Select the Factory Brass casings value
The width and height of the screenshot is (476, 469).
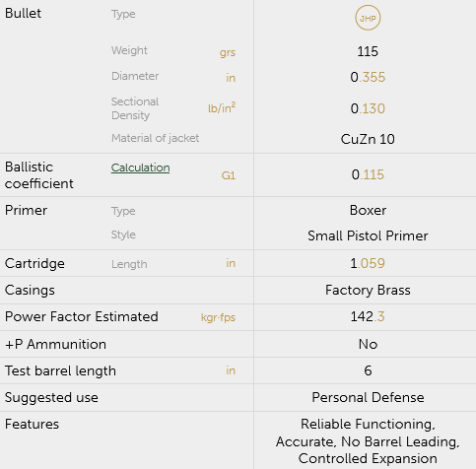tap(368, 290)
